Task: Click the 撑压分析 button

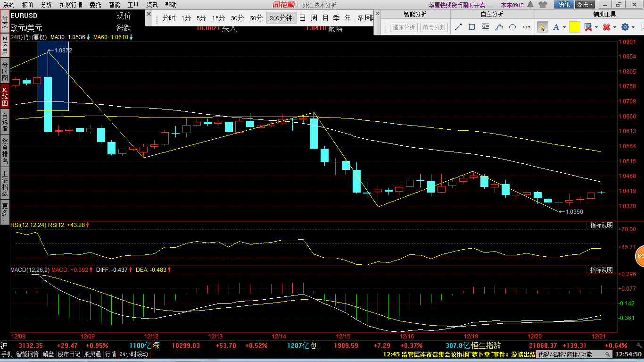Action: (x=404, y=27)
